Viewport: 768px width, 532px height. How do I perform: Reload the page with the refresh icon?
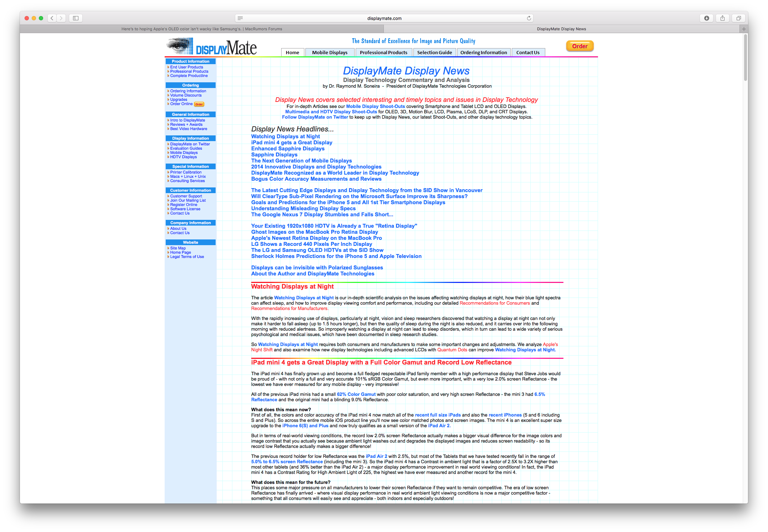tap(529, 18)
